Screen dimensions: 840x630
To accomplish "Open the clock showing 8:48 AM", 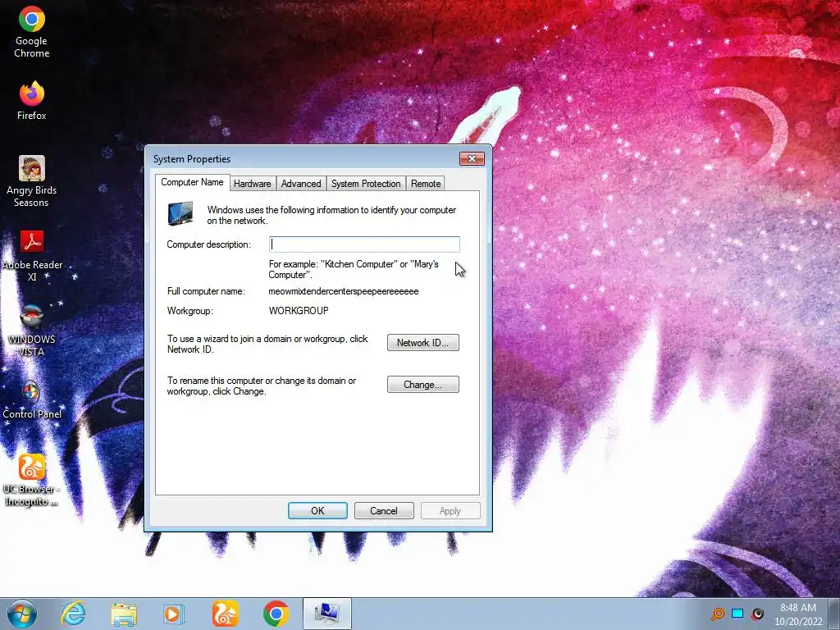I will [x=798, y=614].
